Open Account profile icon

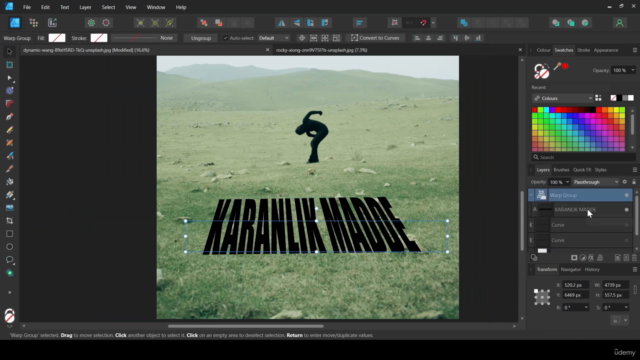620,23
